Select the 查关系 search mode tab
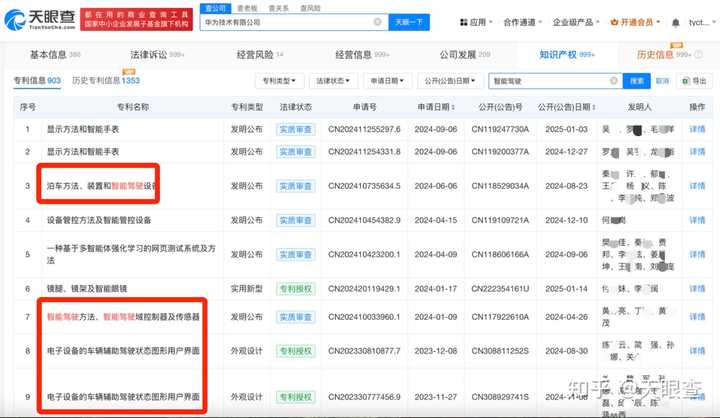720x418 pixels. pos(278,8)
